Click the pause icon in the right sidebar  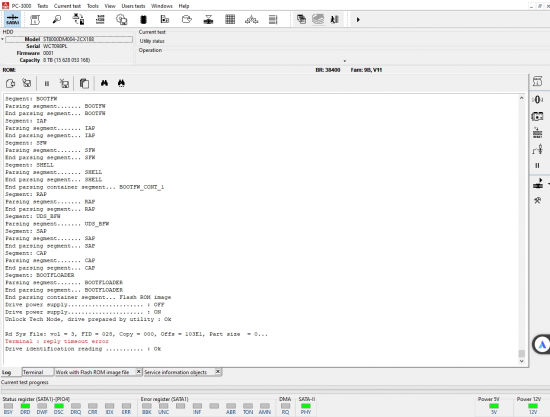[x=537, y=165]
